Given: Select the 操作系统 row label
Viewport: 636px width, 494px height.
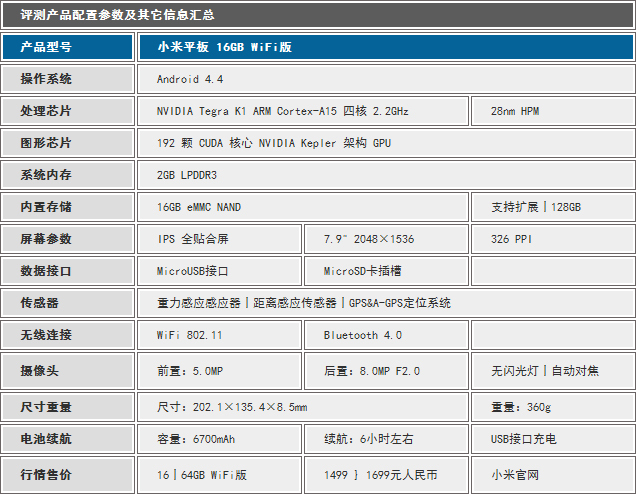Looking at the screenshot, I should click(x=67, y=79).
